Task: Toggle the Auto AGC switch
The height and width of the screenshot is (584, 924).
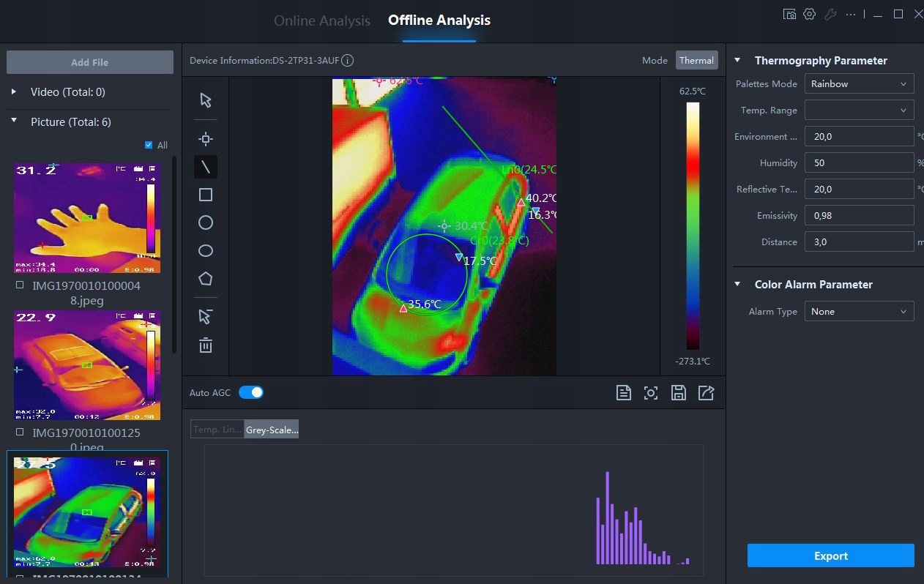Action: (x=251, y=393)
